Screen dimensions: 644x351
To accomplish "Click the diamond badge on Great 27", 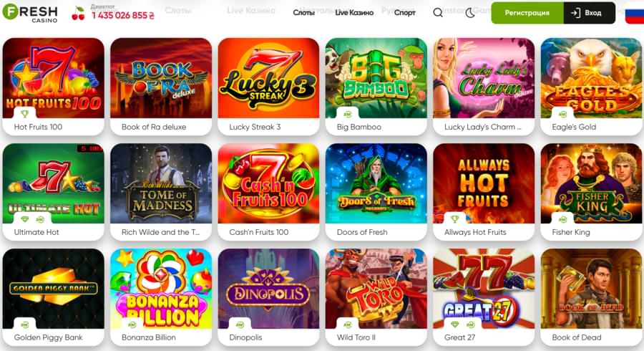I will click(455, 324).
